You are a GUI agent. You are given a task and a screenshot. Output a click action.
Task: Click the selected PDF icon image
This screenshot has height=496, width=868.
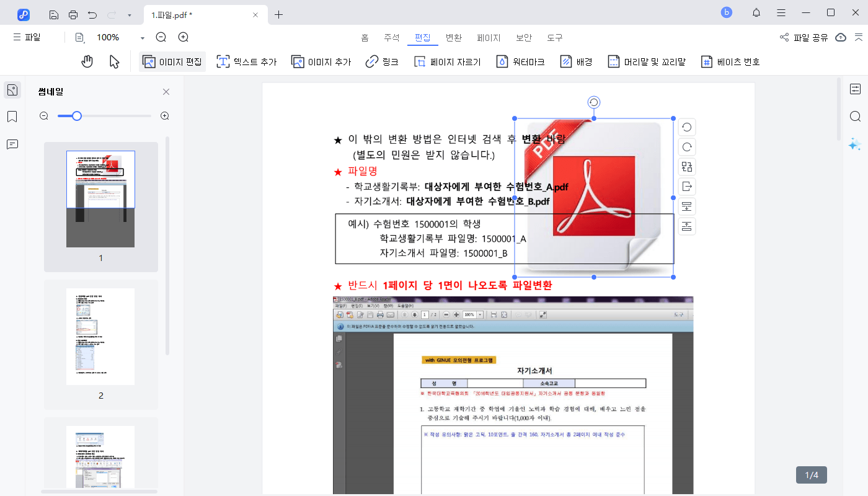pyautogui.click(x=594, y=198)
